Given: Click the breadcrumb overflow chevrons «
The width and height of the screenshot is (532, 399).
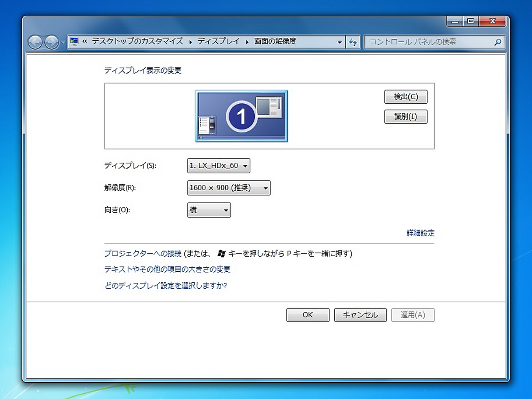Looking at the screenshot, I should [85, 42].
